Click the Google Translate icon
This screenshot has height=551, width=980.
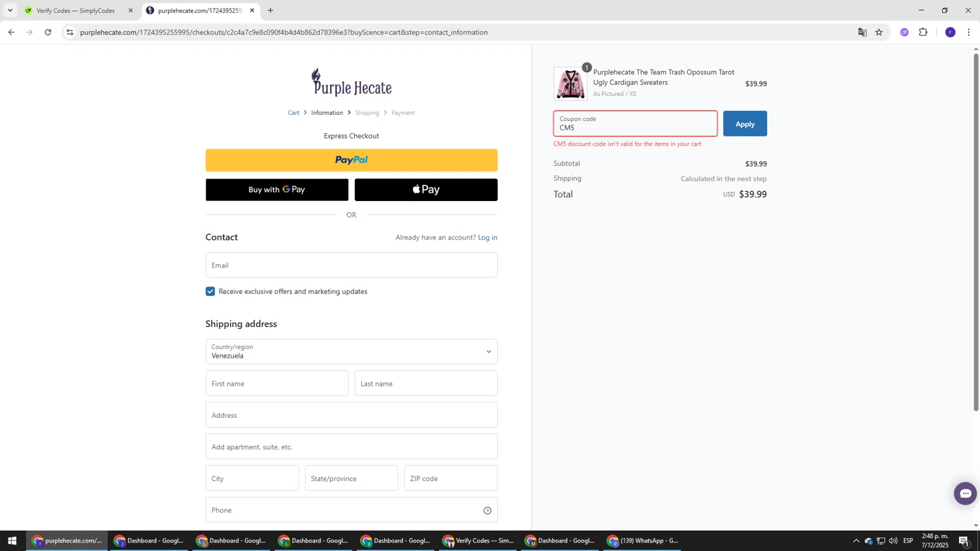[862, 32]
